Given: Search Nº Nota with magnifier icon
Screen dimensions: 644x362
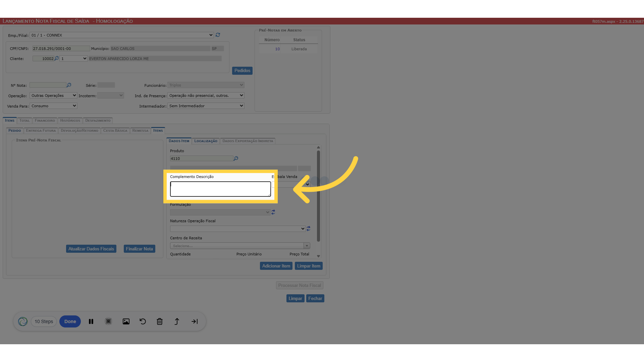Looking at the screenshot, I should 69,85.
